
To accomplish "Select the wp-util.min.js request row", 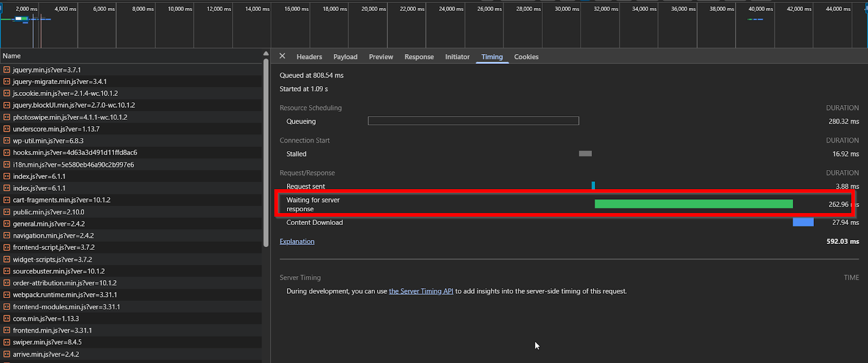I will [x=48, y=141].
